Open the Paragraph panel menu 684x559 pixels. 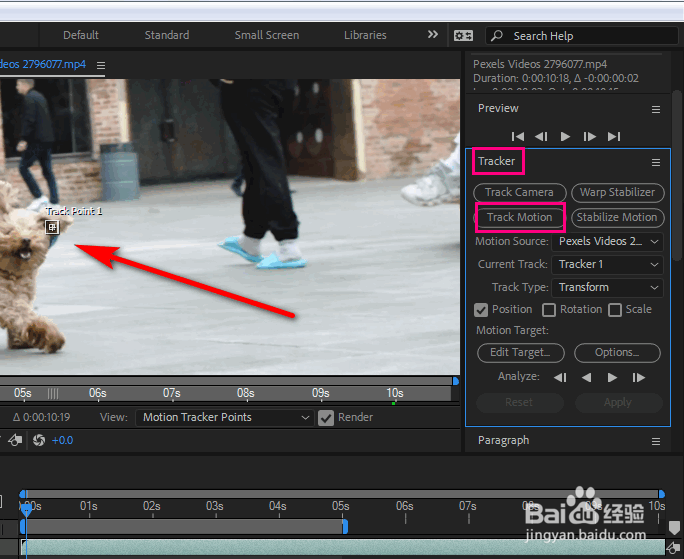coord(655,442)
